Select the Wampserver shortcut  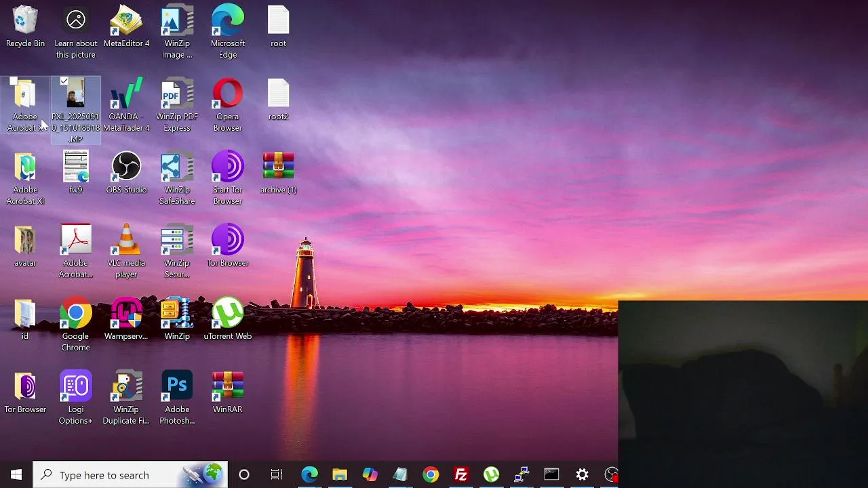pyautogui.click(x=126, y=320)
